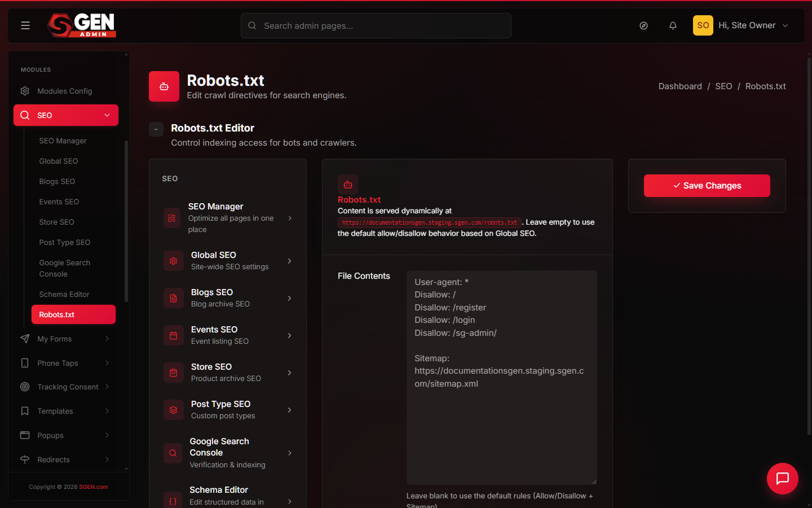Click the Templates bookmark icon

point(25,411)
